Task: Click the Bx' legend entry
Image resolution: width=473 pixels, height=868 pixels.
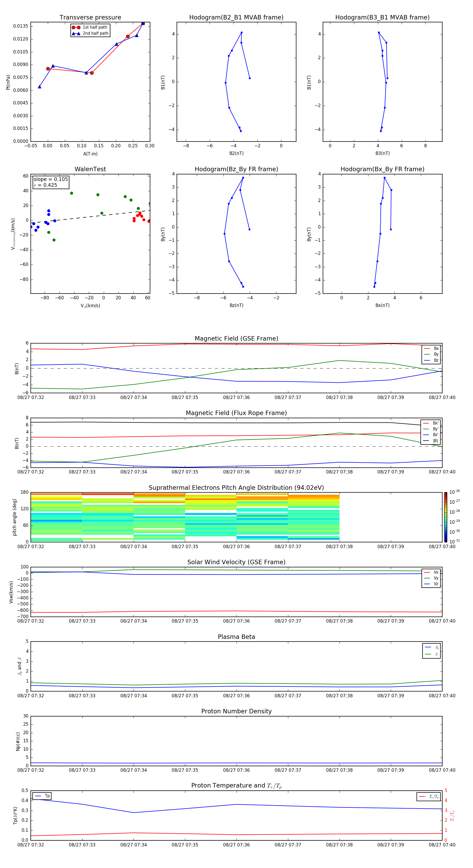Action: [x=431, y=423]
